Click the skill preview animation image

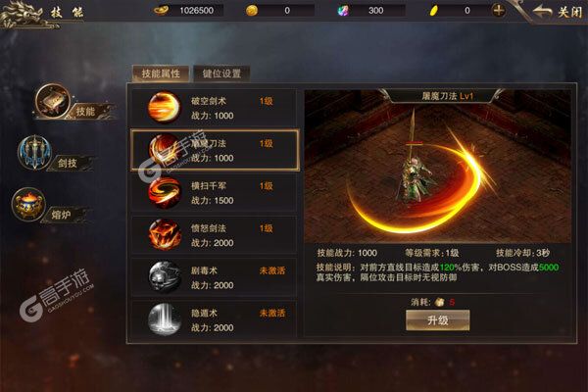(438, 167)
